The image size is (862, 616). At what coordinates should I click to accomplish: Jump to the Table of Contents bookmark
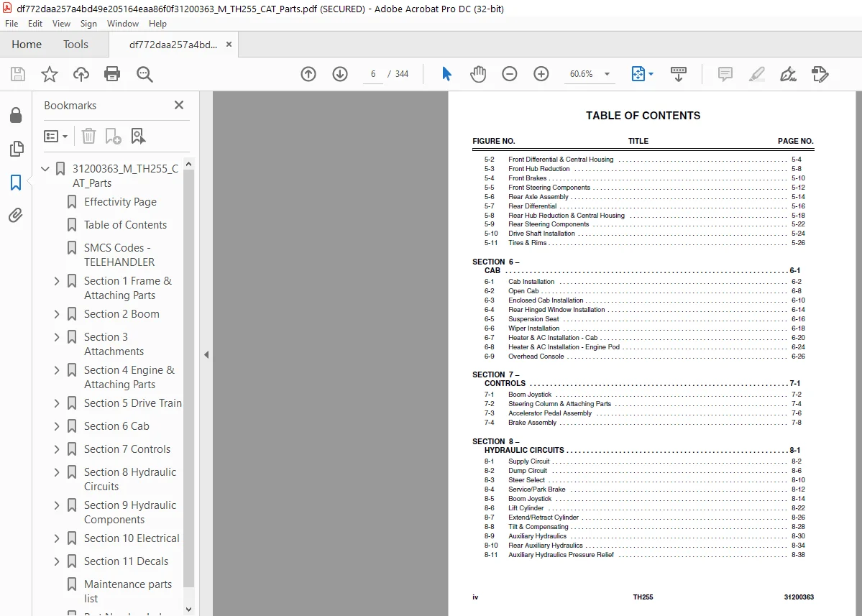(125, 225)
